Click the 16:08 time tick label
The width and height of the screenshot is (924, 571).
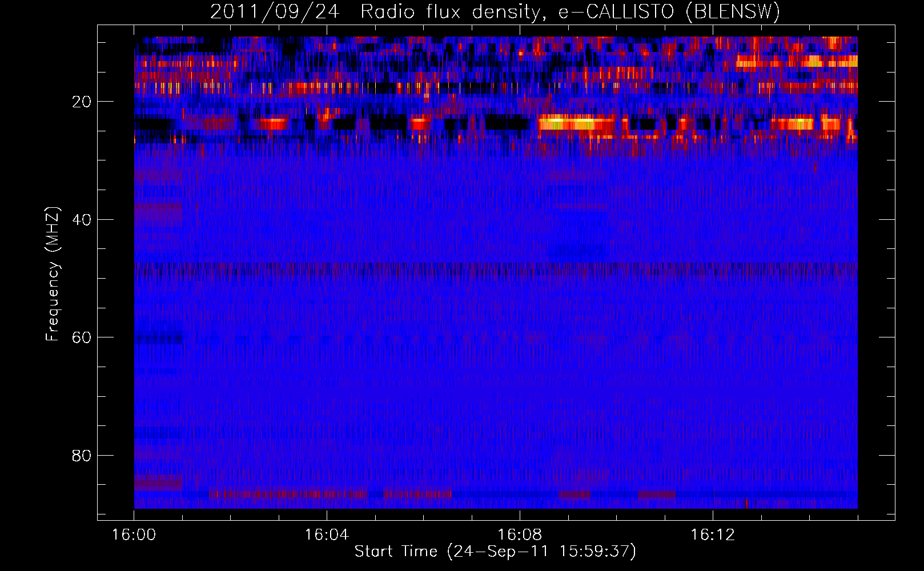point(520,534)
